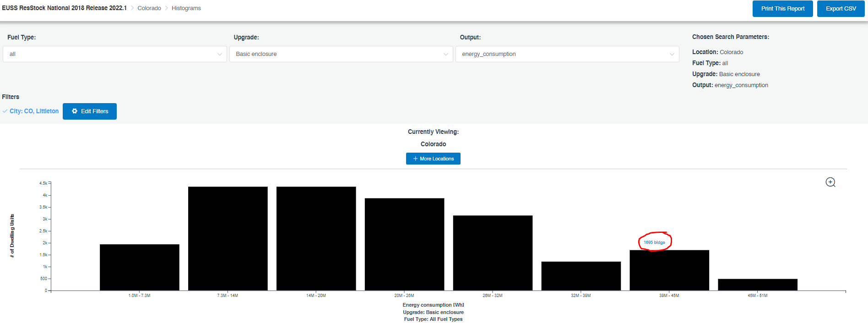Toggle the City: CO, Littleton filter
Image resolution: width=868 pixels, height=325 pixels.
point(34,111)
